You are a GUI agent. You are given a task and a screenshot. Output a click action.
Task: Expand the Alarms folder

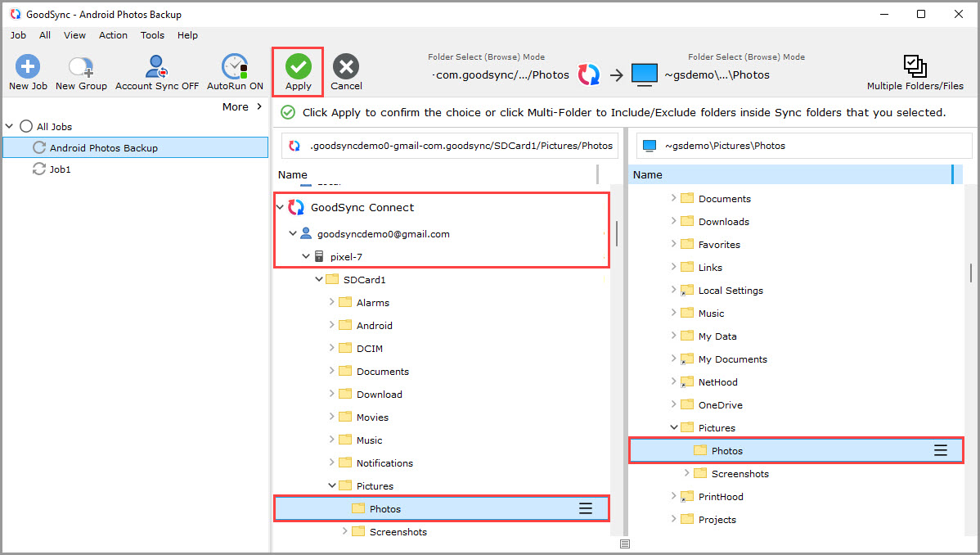[x=331, y=302]
